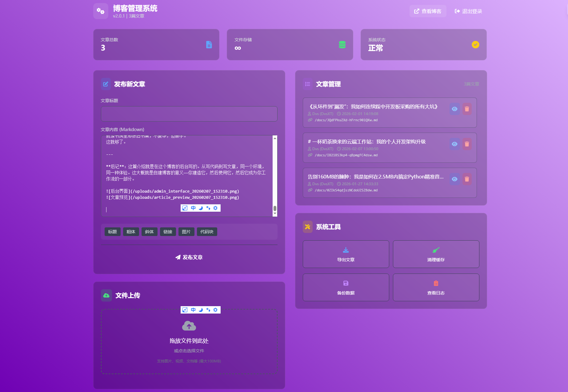568x392 pixels.
Task: Click the 查看日志 clipboard icon
Action: click(x=436, y=283)
